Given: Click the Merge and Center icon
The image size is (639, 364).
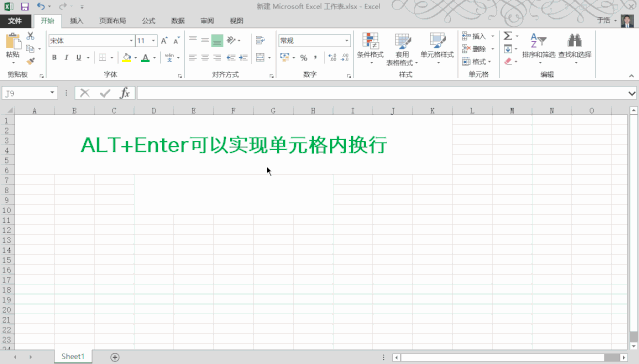Looking at the screenshot, I should (x=260, y=57).
